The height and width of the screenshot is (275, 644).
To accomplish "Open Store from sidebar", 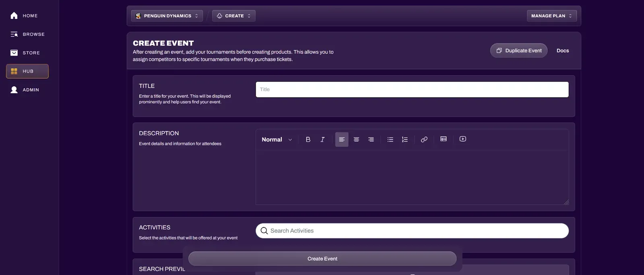I will (27, 53).
